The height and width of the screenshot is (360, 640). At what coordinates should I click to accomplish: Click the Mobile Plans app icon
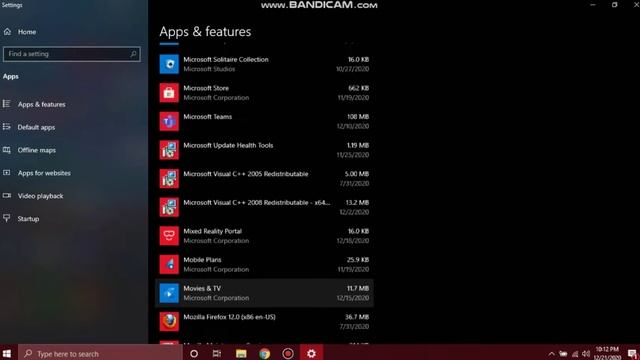169,264
